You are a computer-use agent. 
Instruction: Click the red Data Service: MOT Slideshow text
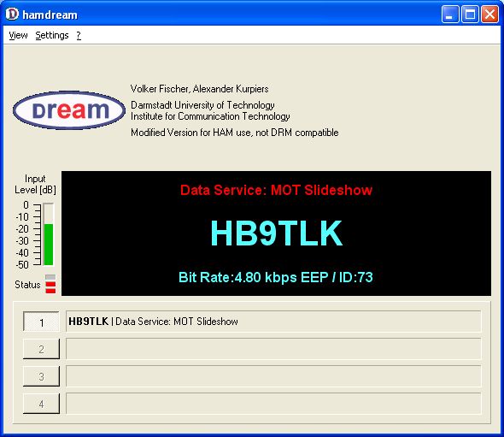click(276, 190)
